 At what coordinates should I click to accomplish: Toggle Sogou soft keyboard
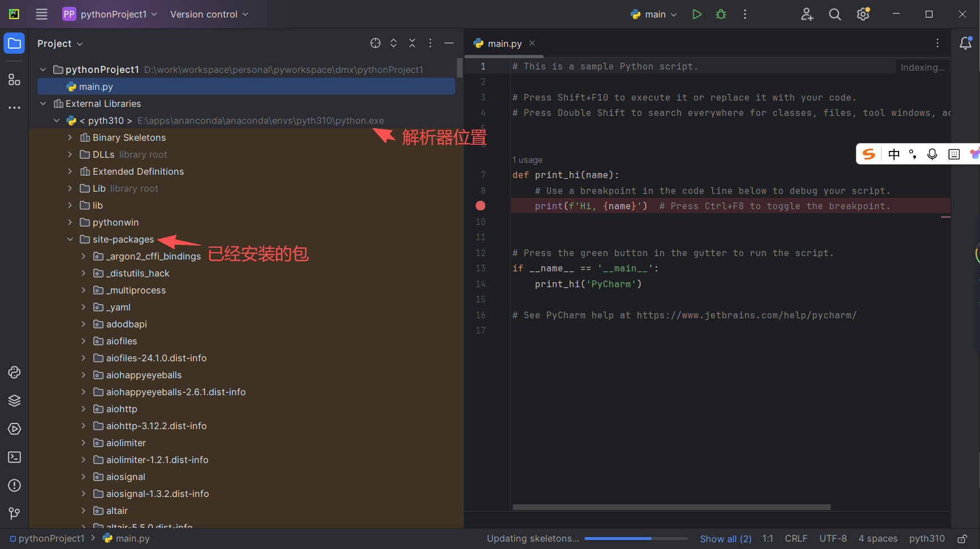coord(954,154)
